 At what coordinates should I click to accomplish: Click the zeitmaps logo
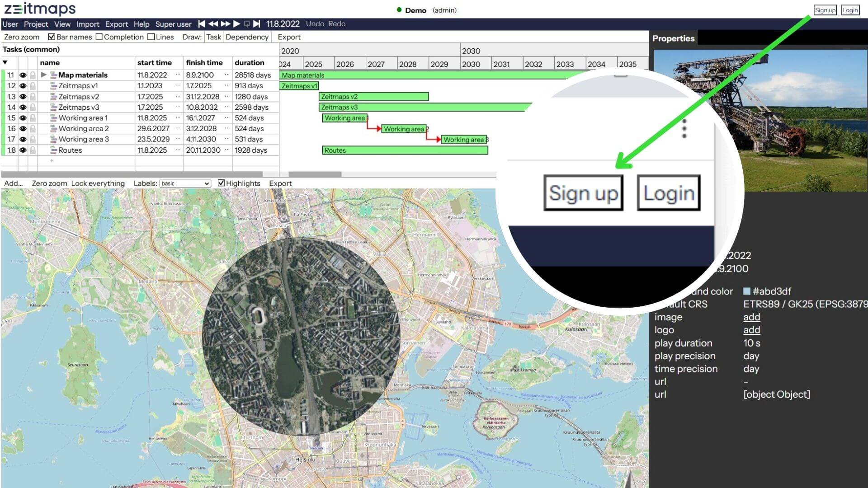click(x=40, y=9)
